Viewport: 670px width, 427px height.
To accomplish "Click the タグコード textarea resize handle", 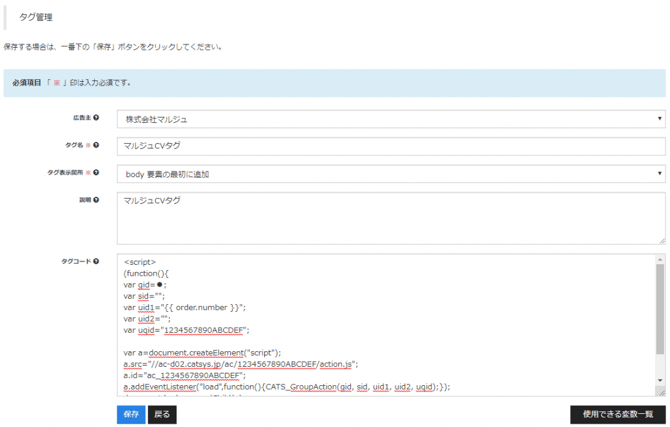I will click(662, 392).
